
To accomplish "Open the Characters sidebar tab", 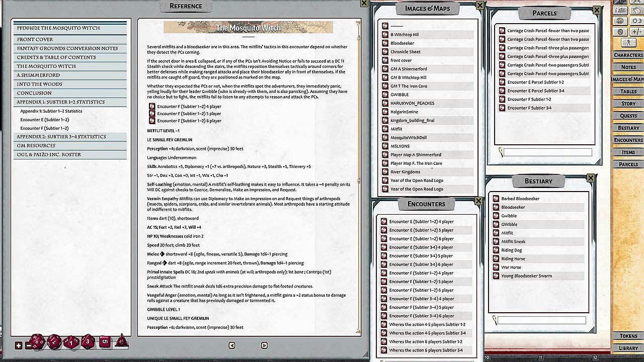I will pos(628,55).
